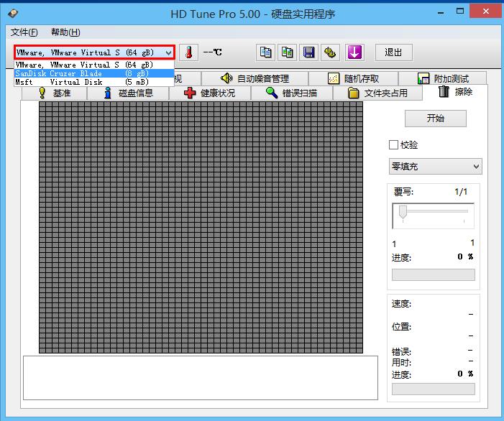Screen dimensions: 504x421
Task: Switch to the 随机存取 tab
Action: 354,79
